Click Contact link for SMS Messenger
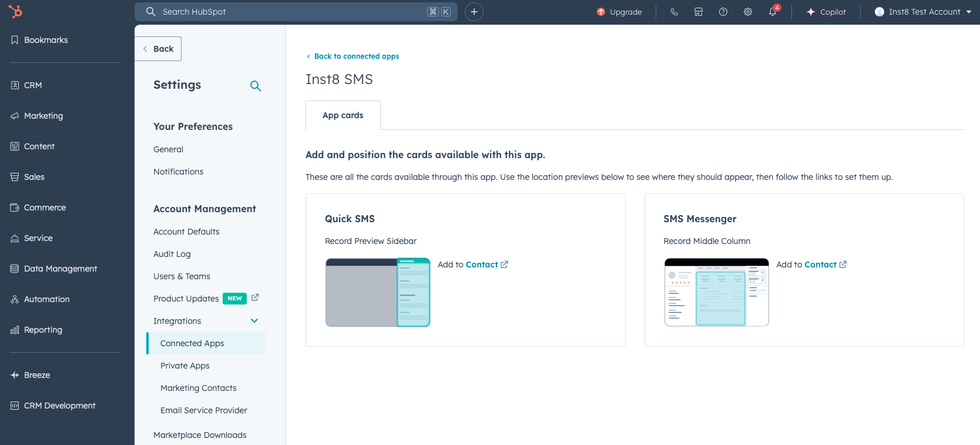The height and width of the screenshot is (445, 980). pyautogui.click(x=820, y=265)
